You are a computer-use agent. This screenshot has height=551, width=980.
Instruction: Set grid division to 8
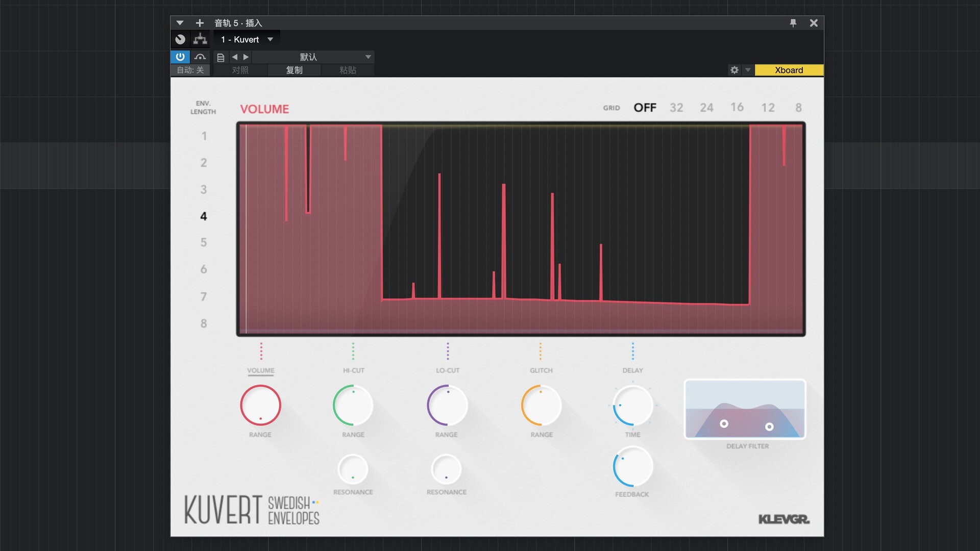click(798, 108)
